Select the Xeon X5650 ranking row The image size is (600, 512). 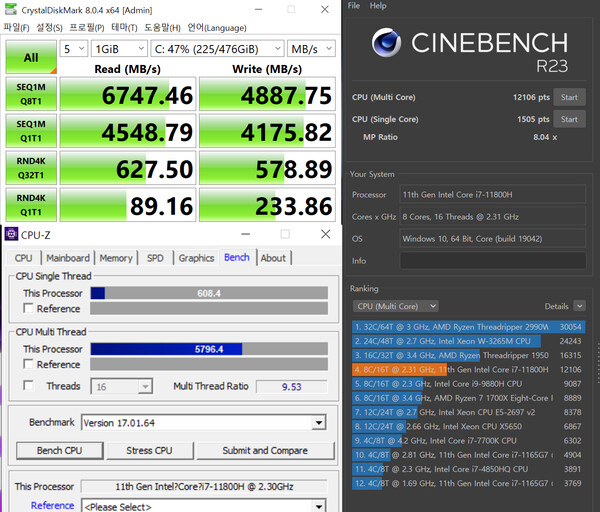click(468, 426)
